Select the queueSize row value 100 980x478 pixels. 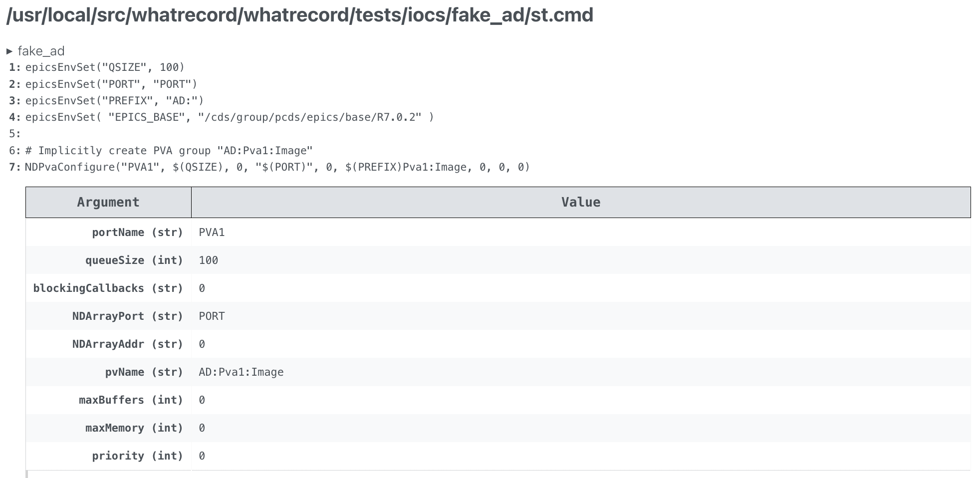[208, 260]
